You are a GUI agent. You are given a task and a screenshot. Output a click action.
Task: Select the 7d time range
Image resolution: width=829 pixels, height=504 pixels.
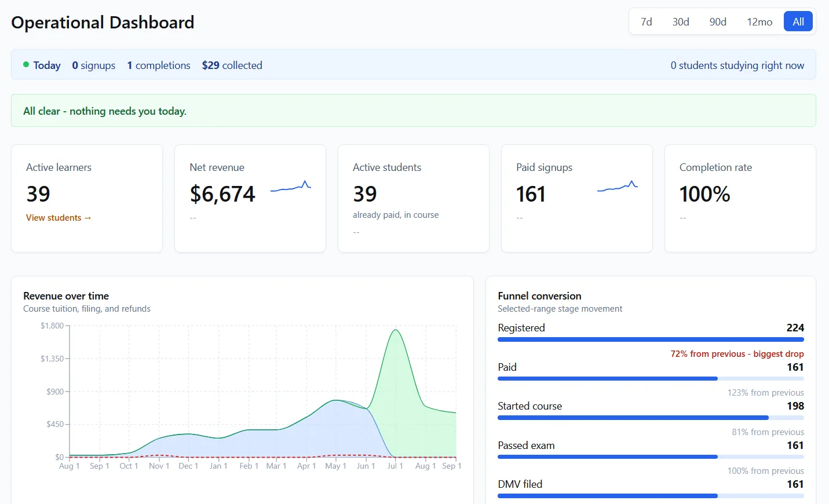(646, 21)
